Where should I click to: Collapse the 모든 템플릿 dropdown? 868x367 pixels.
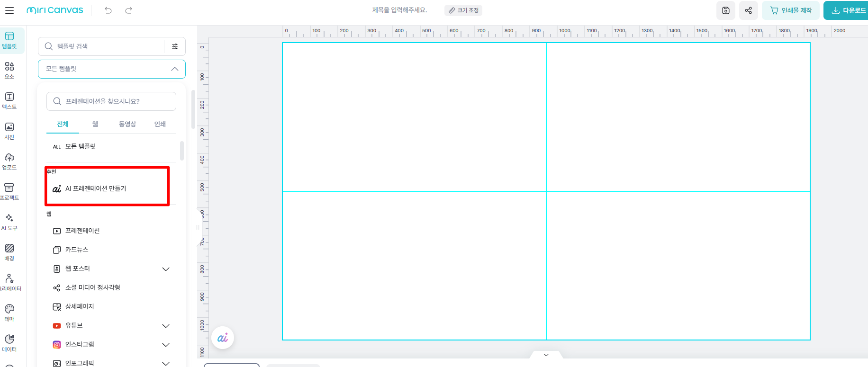point(175,69)
